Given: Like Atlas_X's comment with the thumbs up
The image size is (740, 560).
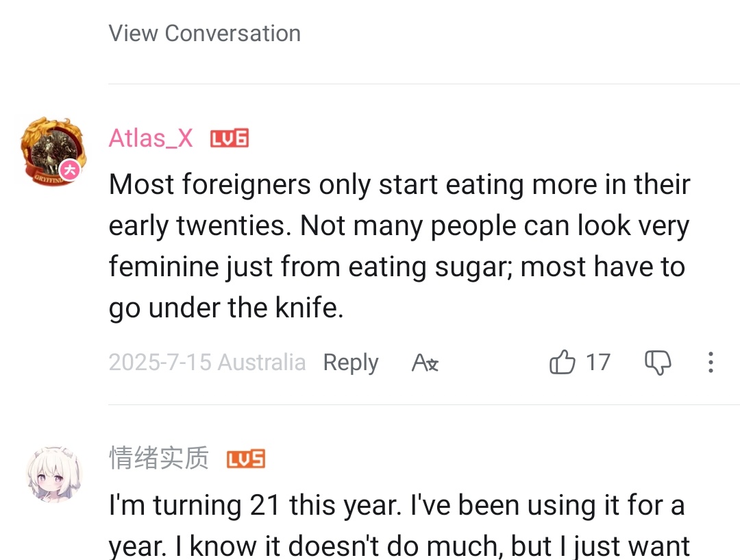Looking at the screenshot, I should [x=563, y=362].
